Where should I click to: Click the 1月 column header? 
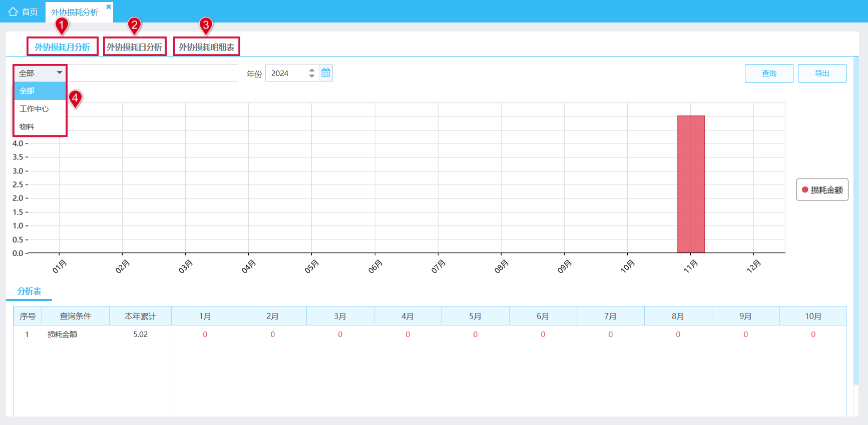pyautogui.click(x=205, y=316)
